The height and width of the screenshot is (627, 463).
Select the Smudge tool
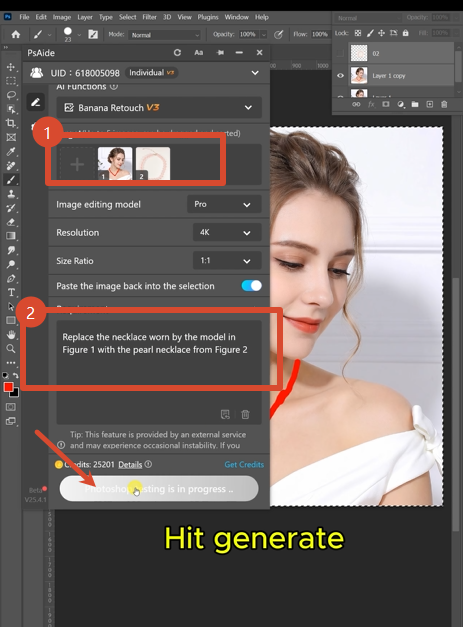[11, 250]
